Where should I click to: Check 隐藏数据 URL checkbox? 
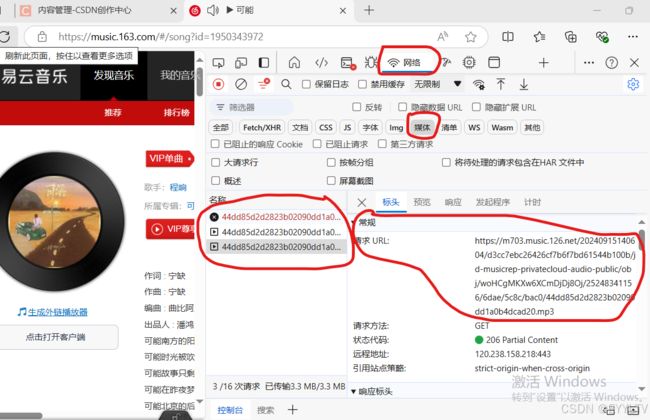402,107
